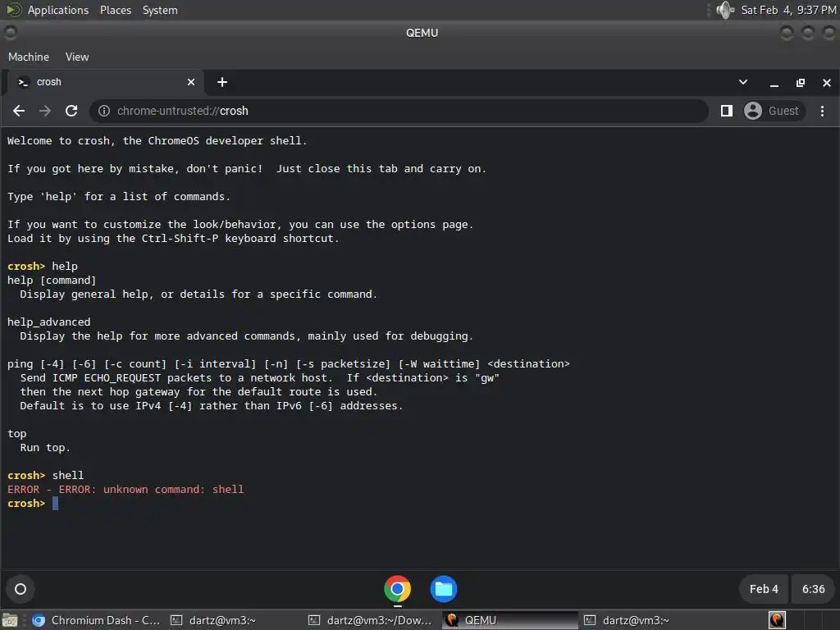The width and height of the screenshot is (840, 630).
Task: Select the crosh tab
Action: [x=106, y=82]
